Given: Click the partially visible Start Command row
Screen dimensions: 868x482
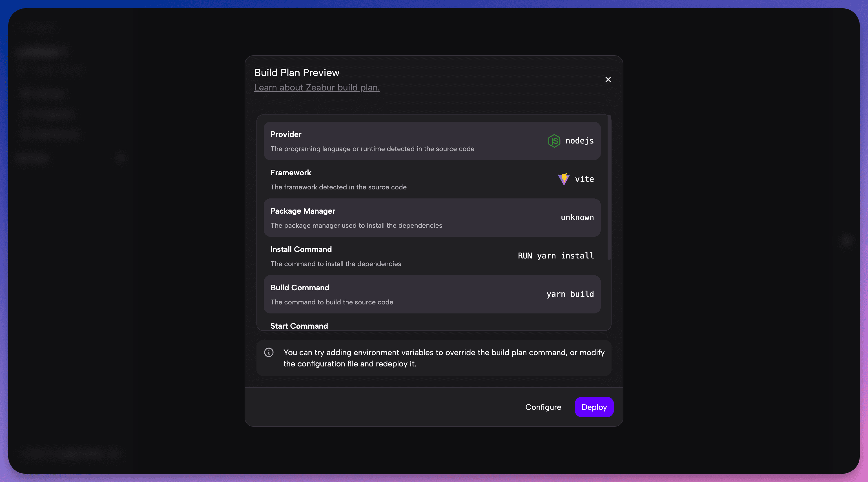Looking at the screenshot, I should click(x=299, y=326).
